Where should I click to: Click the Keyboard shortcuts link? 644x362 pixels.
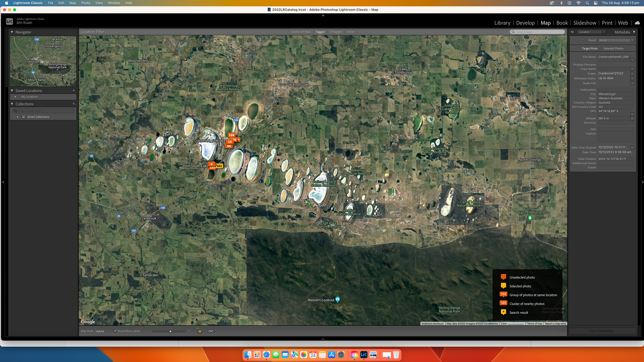[433, 323]
